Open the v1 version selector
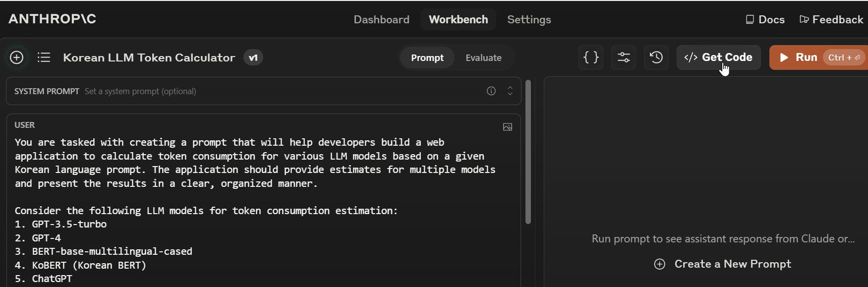 [x=253, y=57]
